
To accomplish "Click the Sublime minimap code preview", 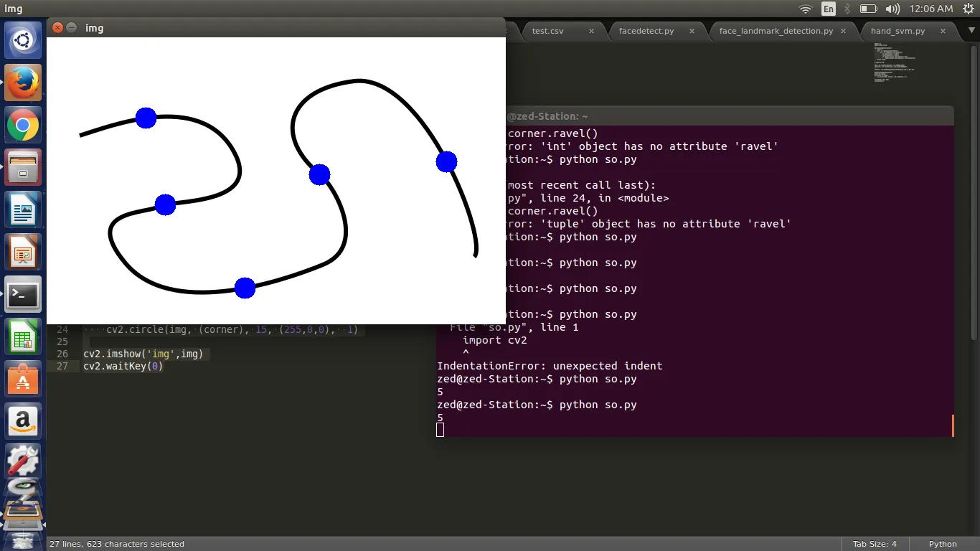I will 895,63.
